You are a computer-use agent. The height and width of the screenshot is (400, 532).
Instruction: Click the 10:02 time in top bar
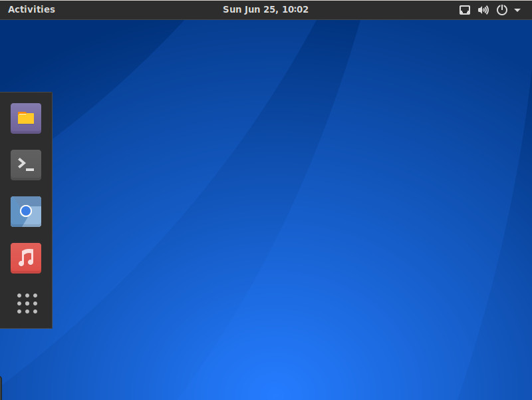tap(295, 9)
